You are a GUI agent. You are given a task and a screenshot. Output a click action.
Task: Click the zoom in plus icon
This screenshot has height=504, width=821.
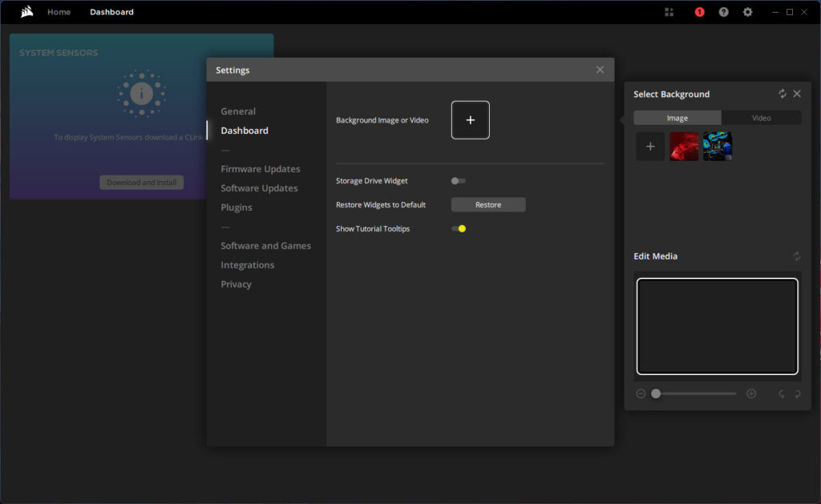point(751,393)
